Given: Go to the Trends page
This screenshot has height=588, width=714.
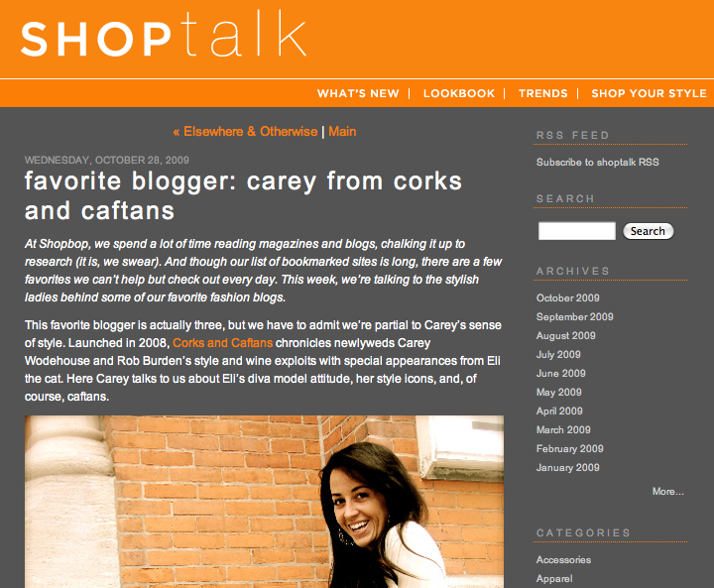Looking at the screenshot, I should pyautogui.click(x=543, y=93).
